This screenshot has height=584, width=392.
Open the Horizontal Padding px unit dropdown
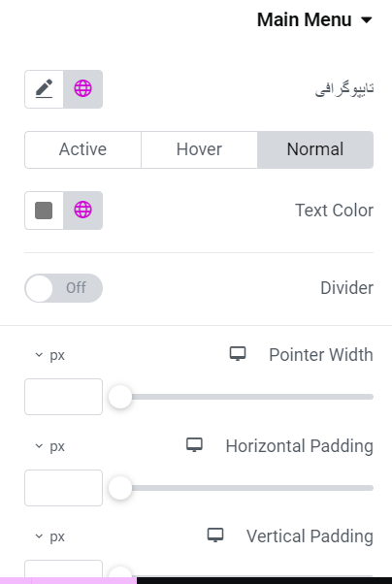50,446
